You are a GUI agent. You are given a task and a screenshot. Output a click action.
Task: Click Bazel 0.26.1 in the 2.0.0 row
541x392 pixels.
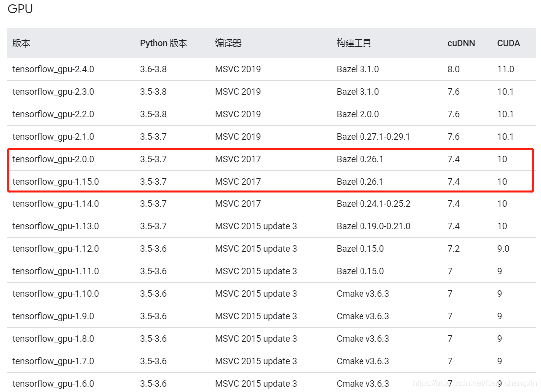click(360, 159)
